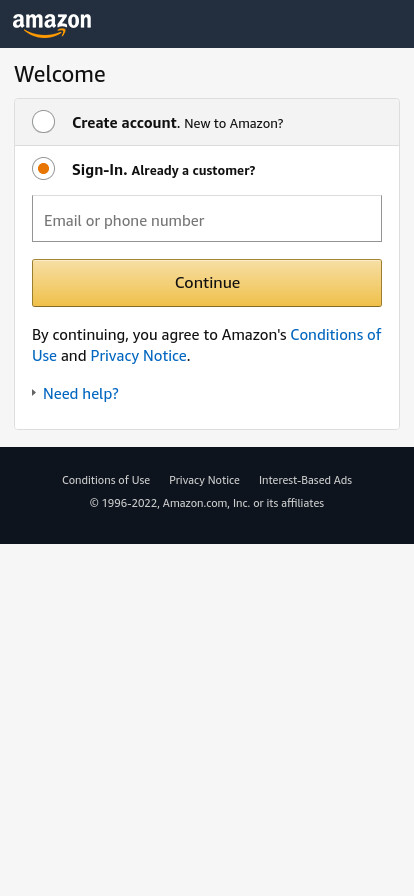This screenshot has height=896, width=414.
Task: Open the footer Privacy Notice link
Action: pyautogui.click(x=204, y=481)
